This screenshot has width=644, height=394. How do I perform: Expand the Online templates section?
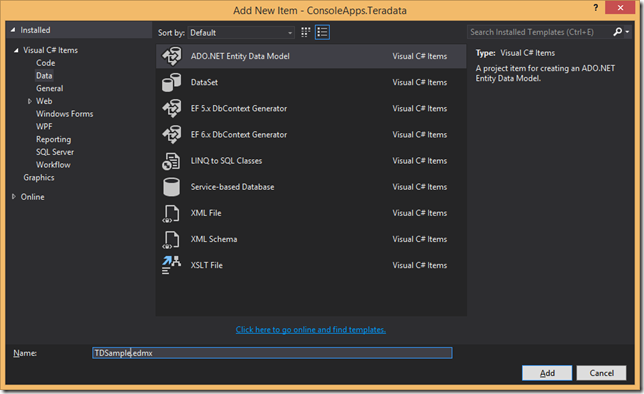pyautogui.click(x=14, y=197)
